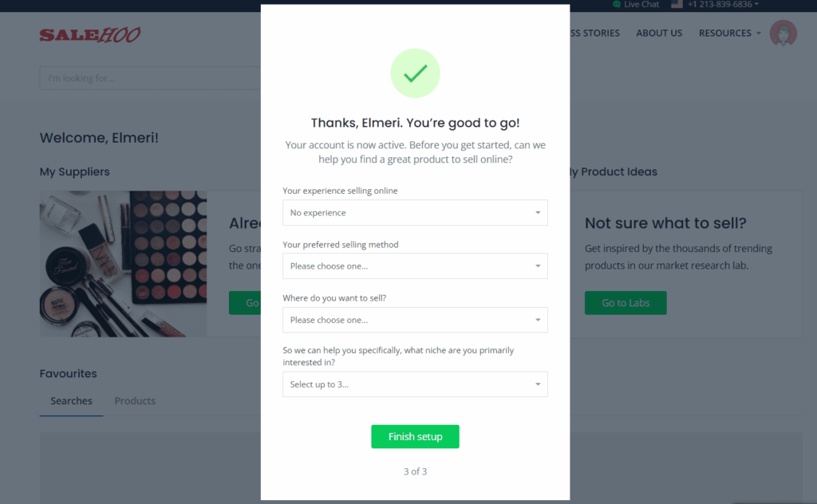The width and height of the screenshot is (817, 504).
Task: Select the Searches tab
Action: click(71, 400)
